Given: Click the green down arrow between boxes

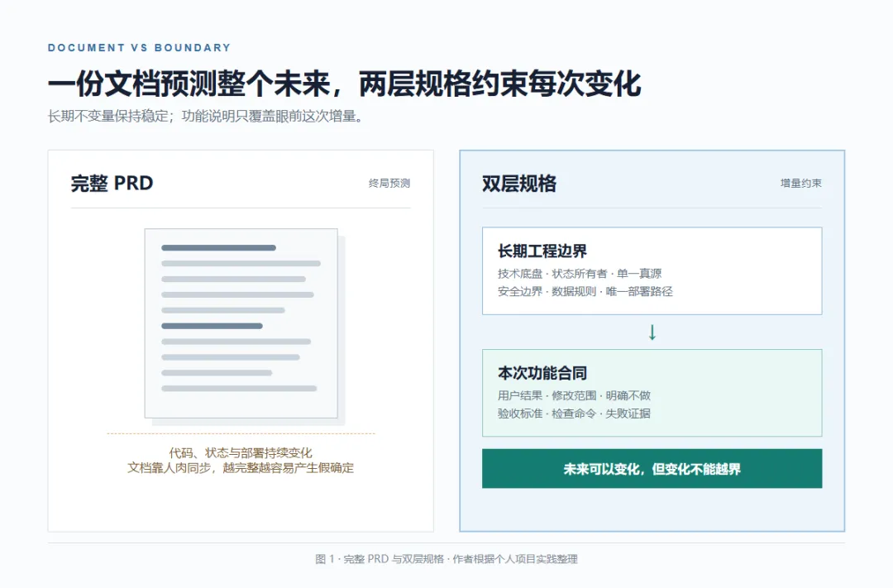Looking at the screenshot, I should point(652,332).
